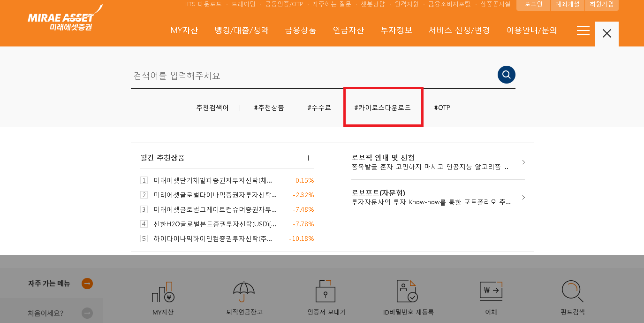Click the 로보포트(자문형) title
The width and height of the screenshot is (644, 323).
pos(378,193)
